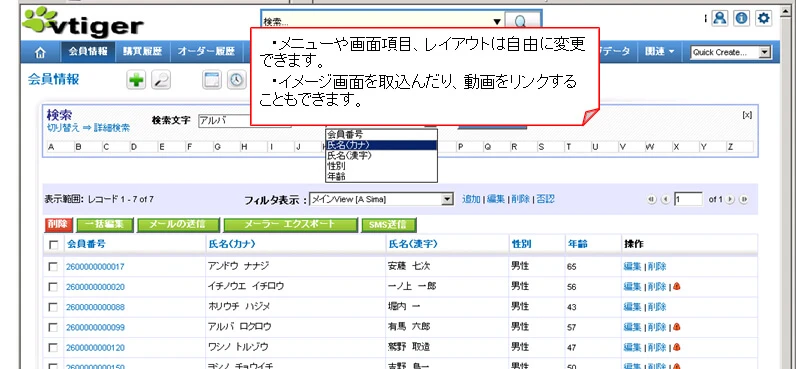
Task: Jump to first page pagination icon
Action: coord(651,199)
